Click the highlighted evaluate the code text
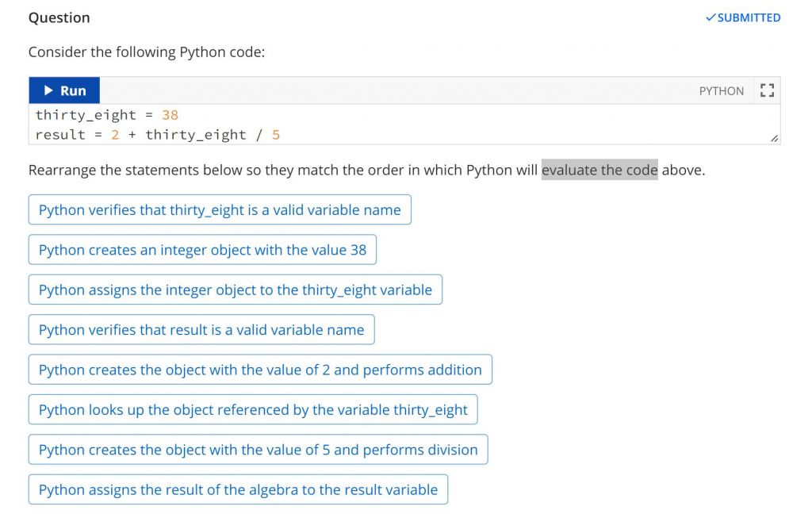Image resolution: width=812 pixels, height=514 pixels. point(598,170)
